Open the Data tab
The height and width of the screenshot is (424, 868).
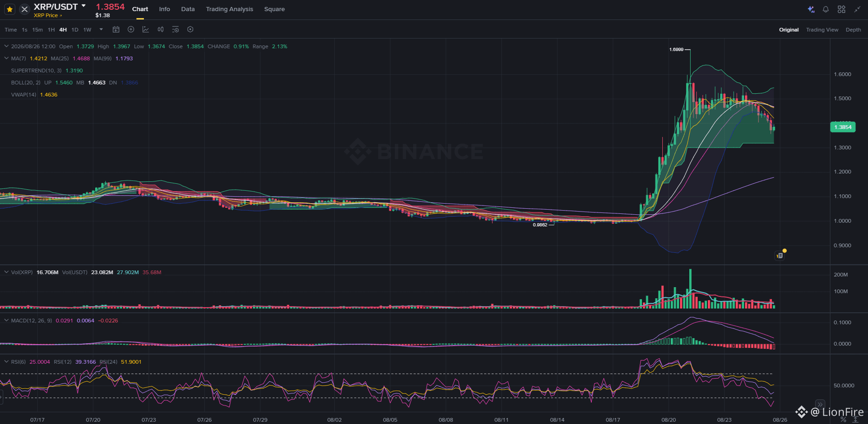[188, 9]
